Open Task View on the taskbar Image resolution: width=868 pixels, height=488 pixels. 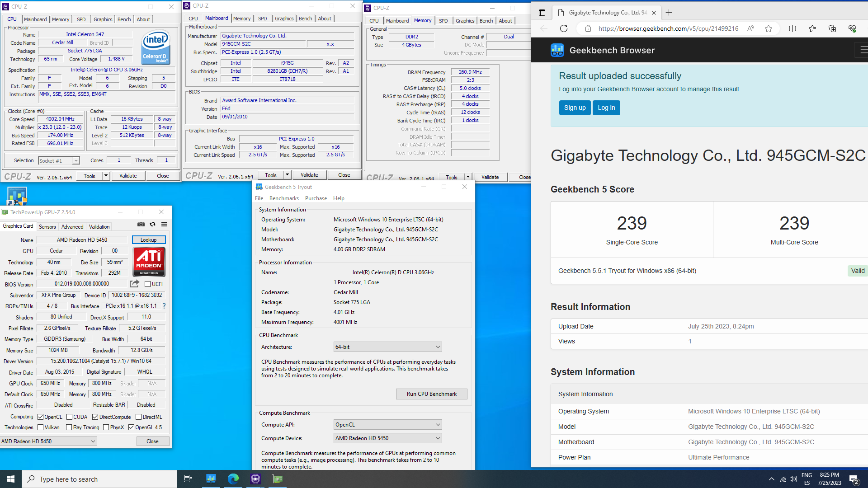coord(188,479)
